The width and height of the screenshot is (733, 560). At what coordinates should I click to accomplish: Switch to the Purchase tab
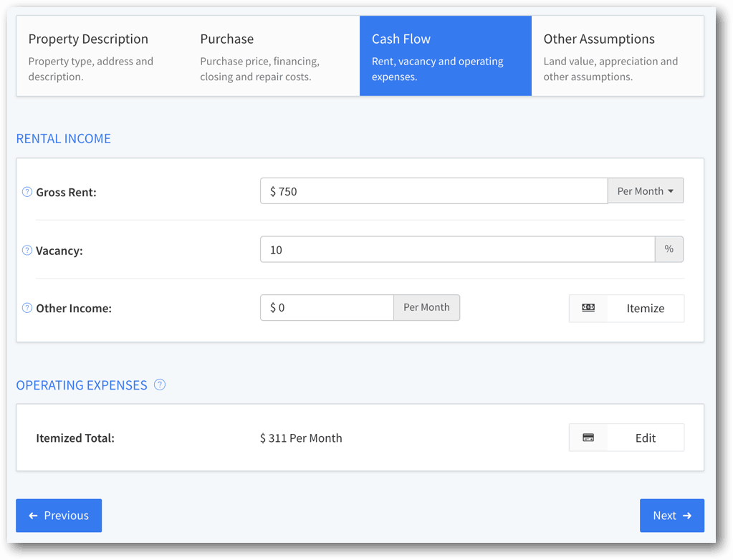click(274, 56)
